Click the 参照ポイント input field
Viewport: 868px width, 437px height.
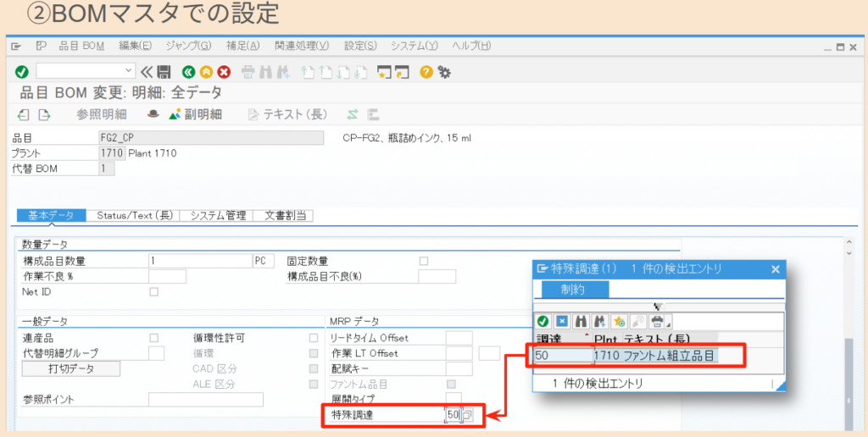pos(206,400)
